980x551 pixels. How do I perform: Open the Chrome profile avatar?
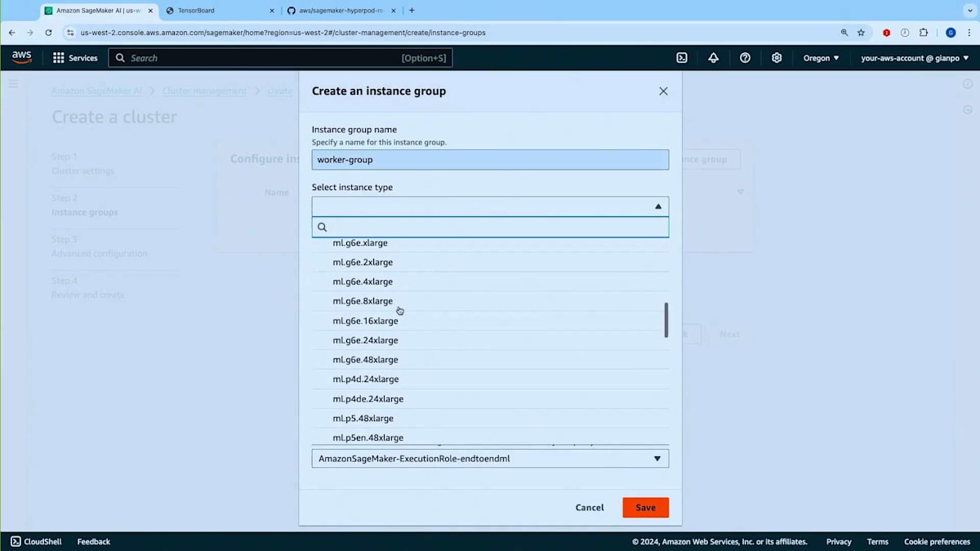tap(951, 33)
